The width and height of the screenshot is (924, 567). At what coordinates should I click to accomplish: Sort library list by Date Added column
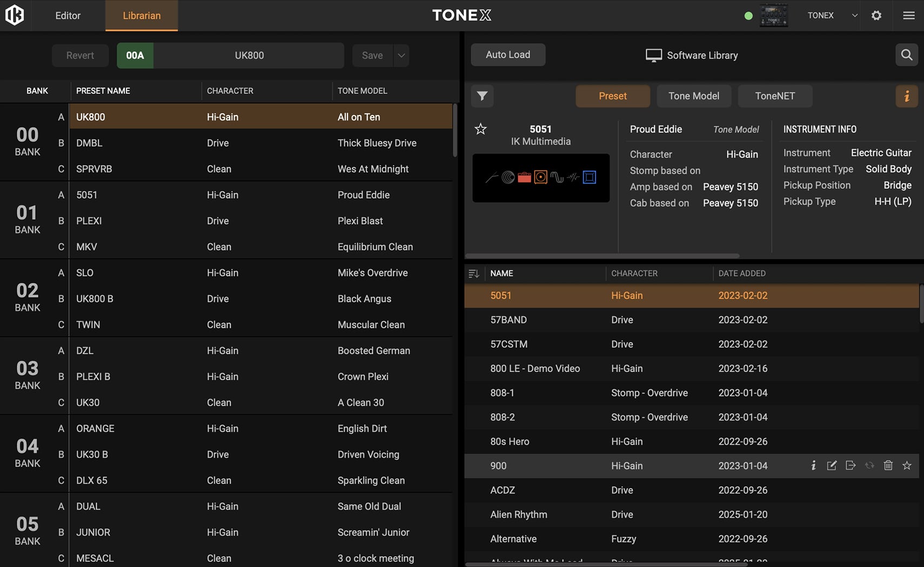(741, 274)
